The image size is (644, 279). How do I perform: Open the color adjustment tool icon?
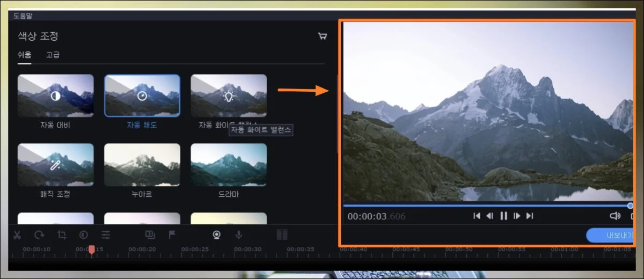point(83,234)
